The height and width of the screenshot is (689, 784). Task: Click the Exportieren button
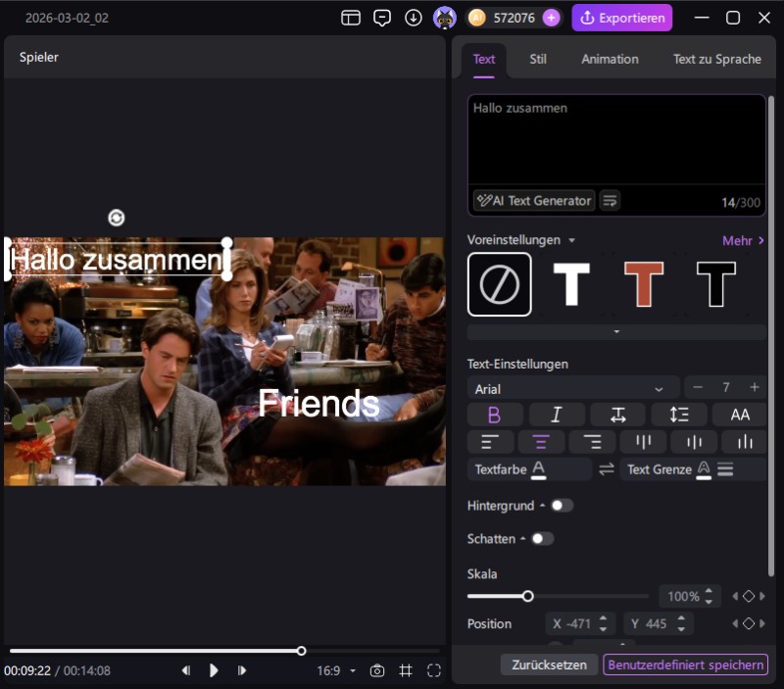[x=622, y=18]
